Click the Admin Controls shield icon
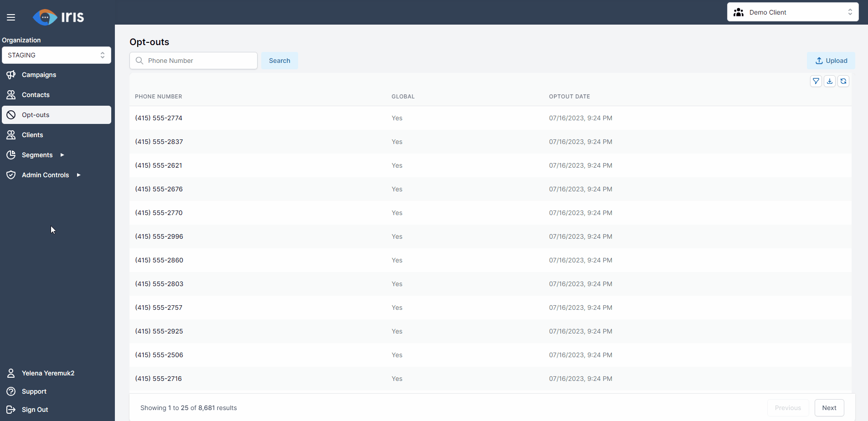Screen dimensions: 868x421 11,175
